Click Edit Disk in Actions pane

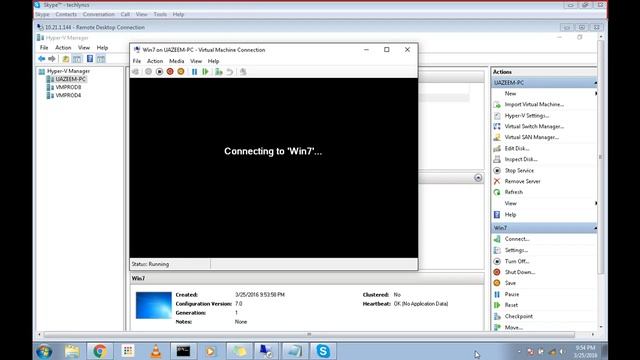[517, 149]
